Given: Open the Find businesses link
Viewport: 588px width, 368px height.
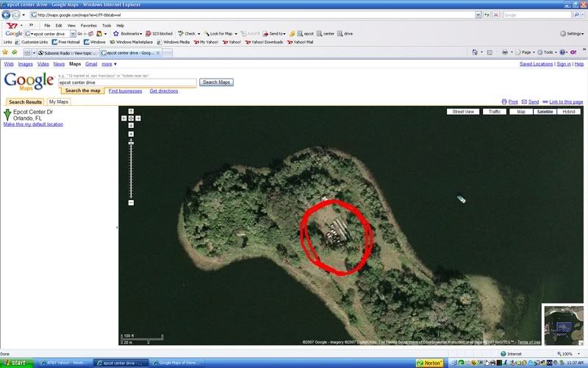Looking at the screenshot, I should 125,91.
